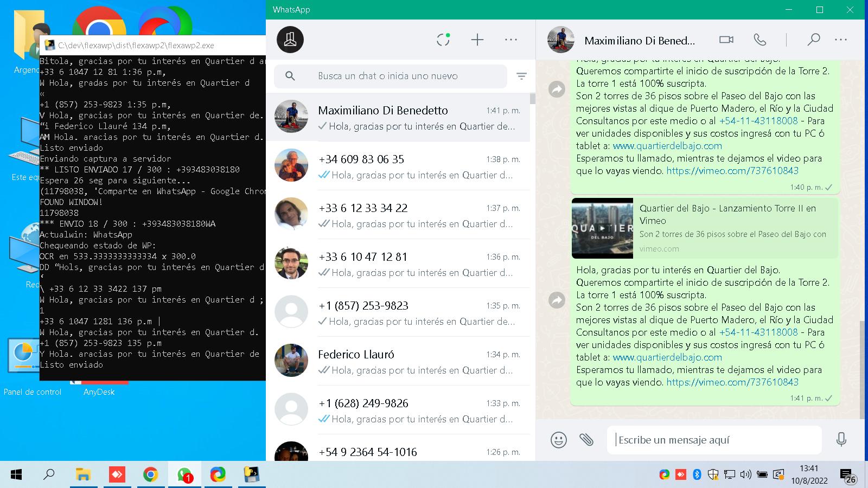Open the Windows Start menu
The width and height of the screenshot is (868, 488).
coord(16,475)
